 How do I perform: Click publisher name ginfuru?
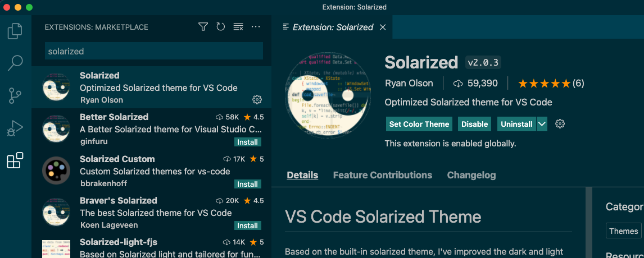94,142
